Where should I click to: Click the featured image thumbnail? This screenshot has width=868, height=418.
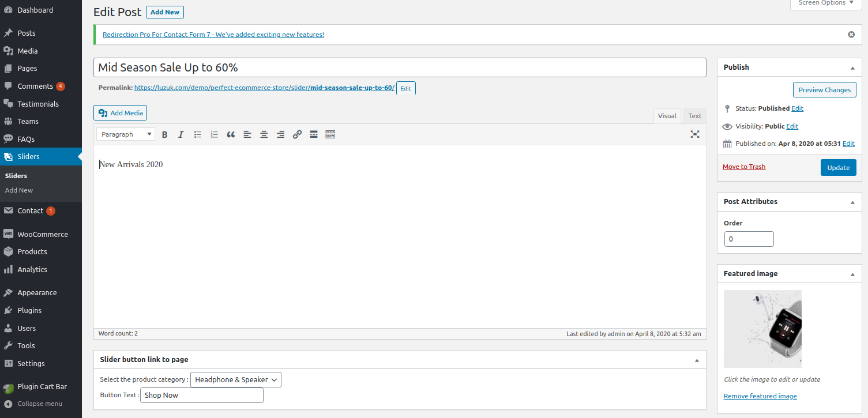coord(762,329)
